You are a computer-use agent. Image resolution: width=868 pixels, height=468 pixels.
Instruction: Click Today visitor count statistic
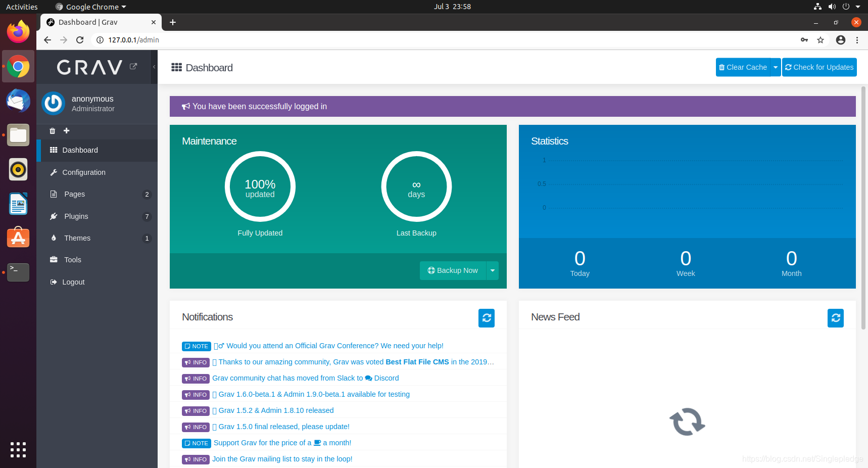click(x=580, y=263)
